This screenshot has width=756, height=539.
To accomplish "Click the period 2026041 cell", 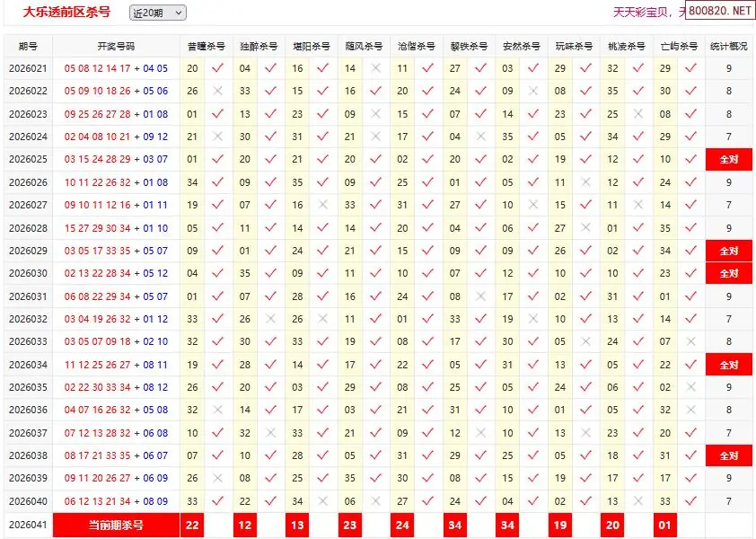I will coord(28,525).
